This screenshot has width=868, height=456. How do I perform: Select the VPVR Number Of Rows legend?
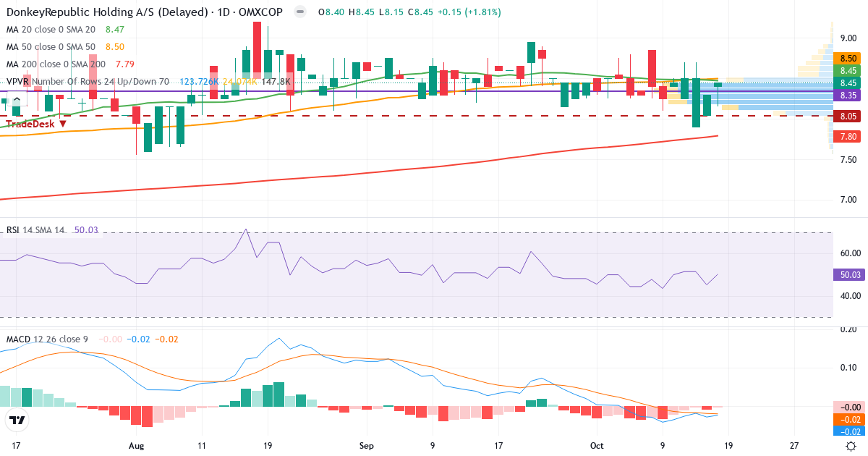(88, 82)
